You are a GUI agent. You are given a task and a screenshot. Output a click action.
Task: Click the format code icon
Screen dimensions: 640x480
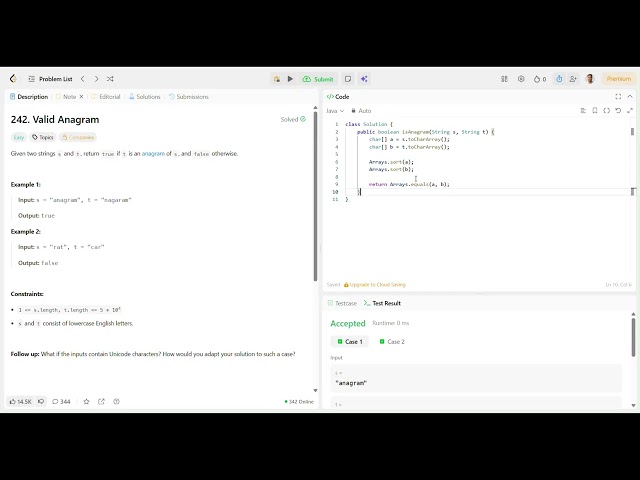[583, 111]
